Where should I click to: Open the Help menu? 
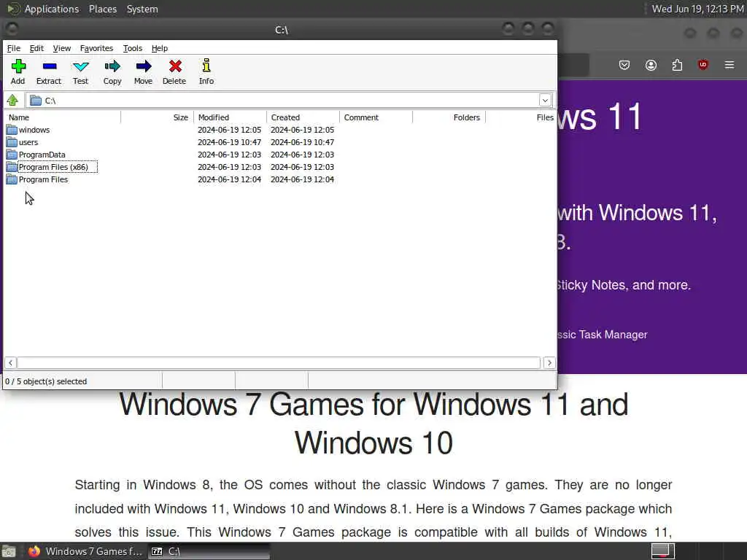tap(160, 48)
